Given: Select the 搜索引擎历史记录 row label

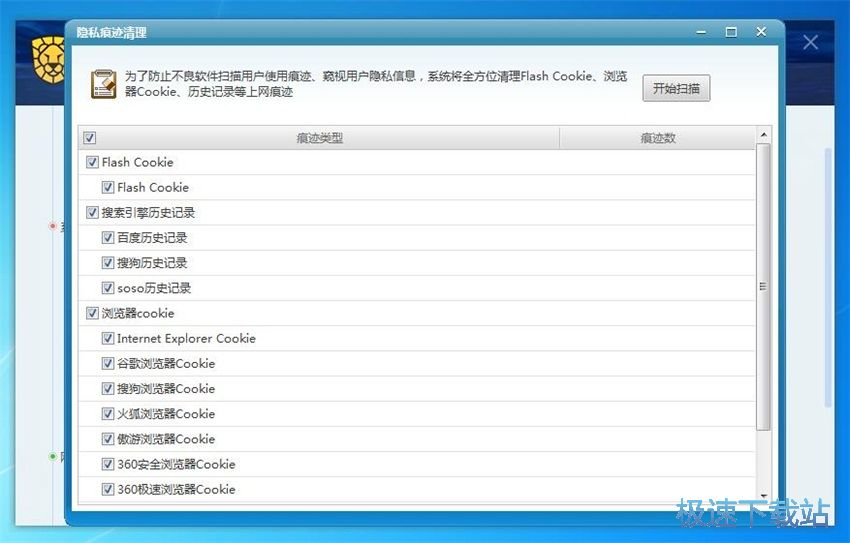Looking at the screenshot, I should pyautogui.click(x=148, y=212).
